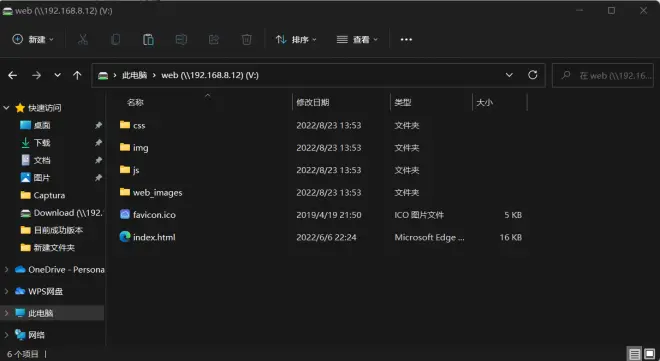660x361 pixels.
Task: Click the Delete trash can icon
Action: (x=247, y=40)
